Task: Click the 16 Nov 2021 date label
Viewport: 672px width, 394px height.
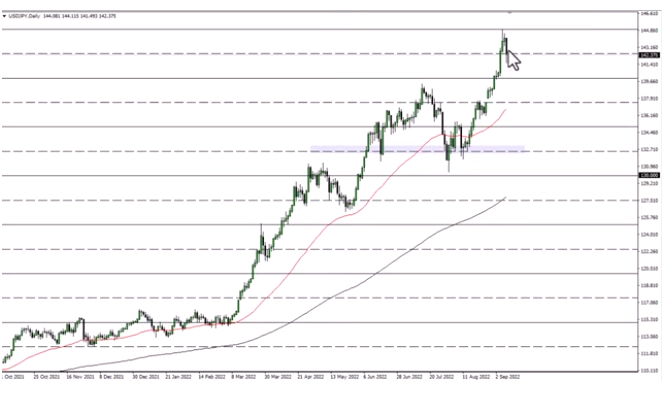Action: tap(80, 377)
